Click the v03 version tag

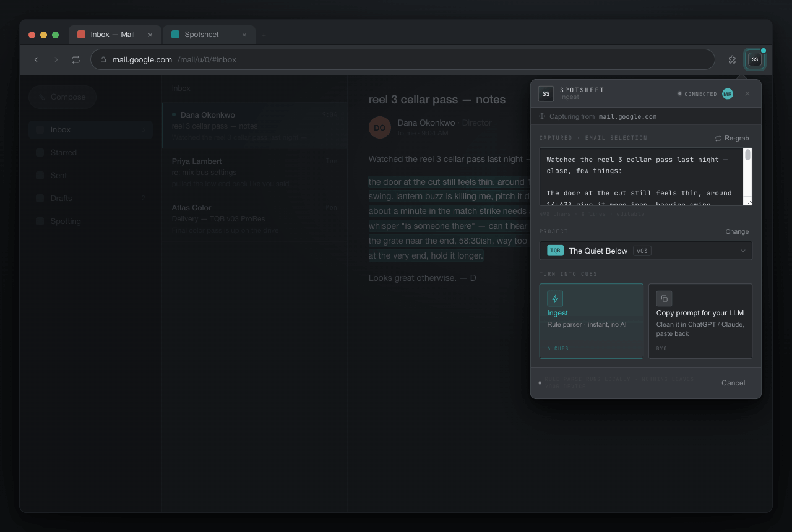click(642, 251)
